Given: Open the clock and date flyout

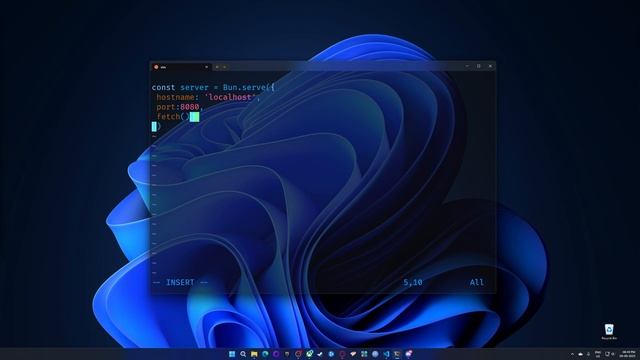Looking at the screenshot, I should click(x=628, y=354).
